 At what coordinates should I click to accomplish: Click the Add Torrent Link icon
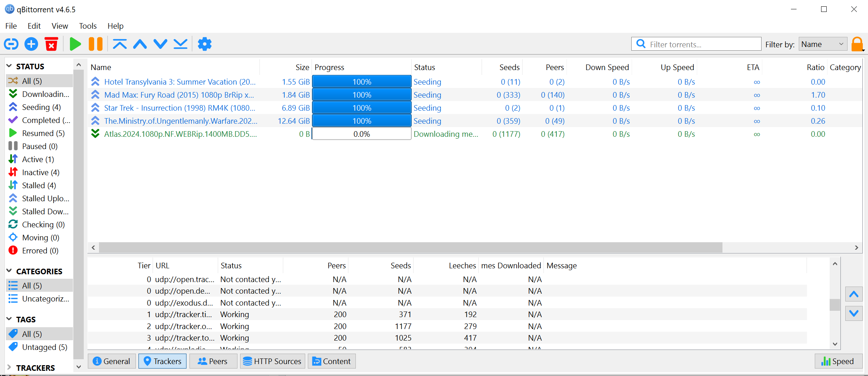pyautogui.click(x=11, y=44)
